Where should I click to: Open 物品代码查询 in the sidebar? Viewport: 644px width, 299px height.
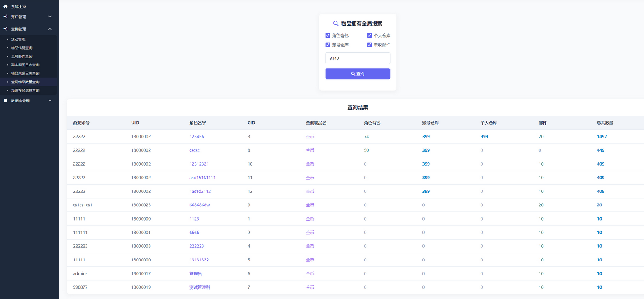[x=21, y=48]
